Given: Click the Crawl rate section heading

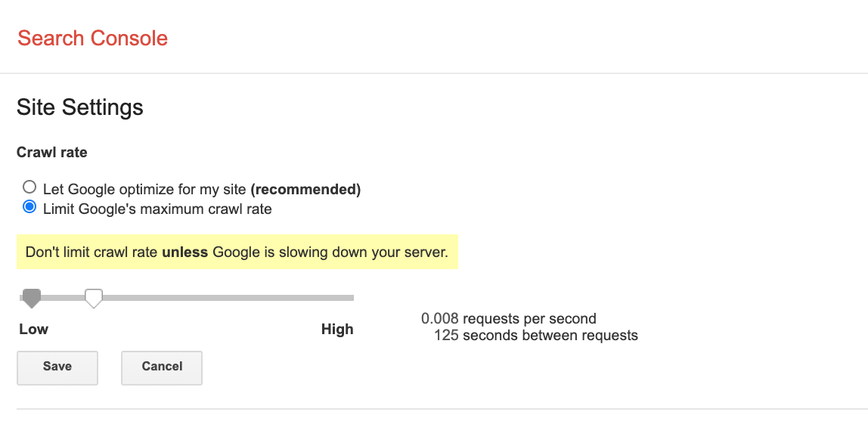Looking at the screenshot, I should [52, 153].
